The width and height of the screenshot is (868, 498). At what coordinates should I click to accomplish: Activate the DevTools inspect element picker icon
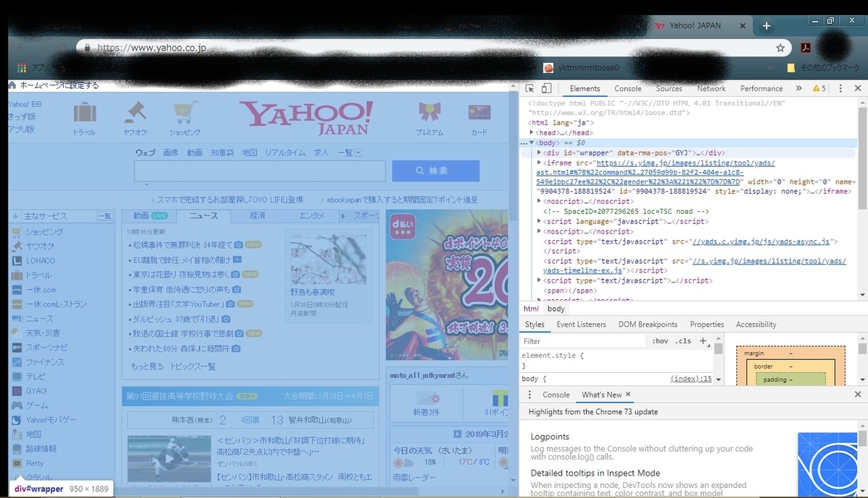[530, 88]
